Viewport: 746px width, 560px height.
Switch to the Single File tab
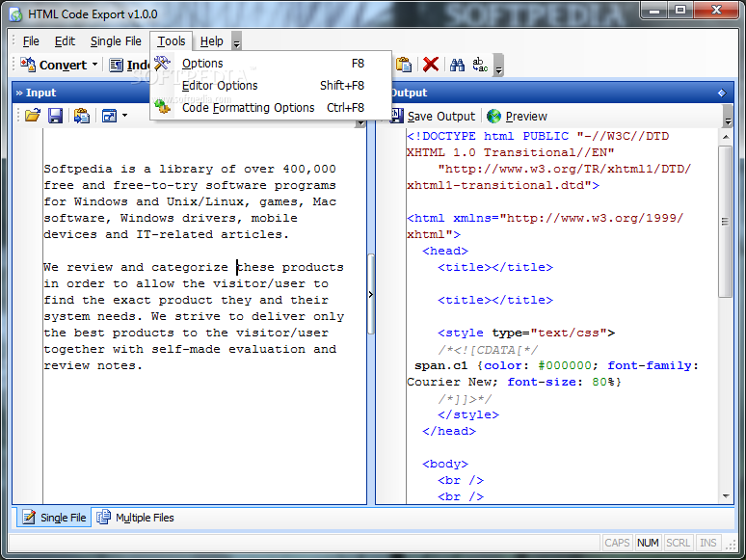click(x=55, y=518)
